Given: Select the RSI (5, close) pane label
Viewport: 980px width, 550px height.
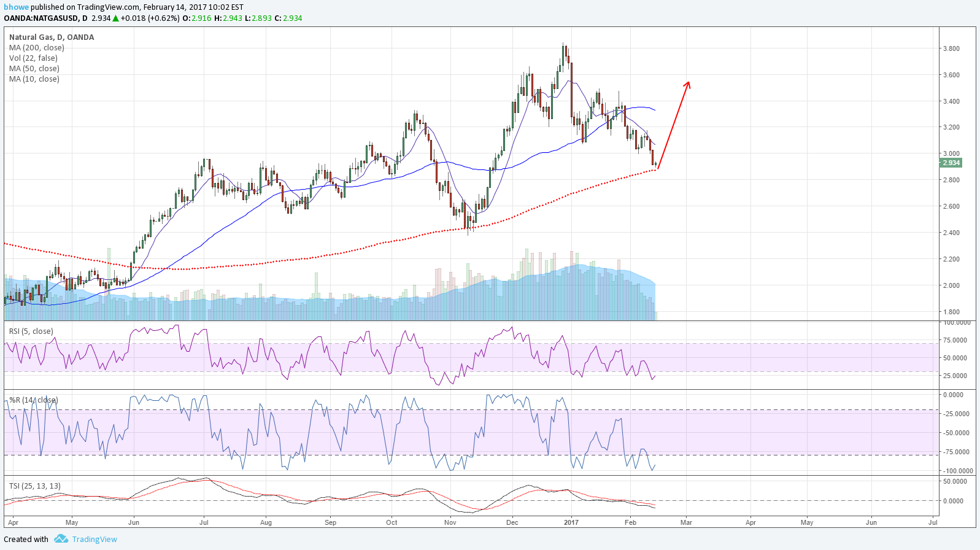Looking at the screenshot, I should tap(31, 331).
